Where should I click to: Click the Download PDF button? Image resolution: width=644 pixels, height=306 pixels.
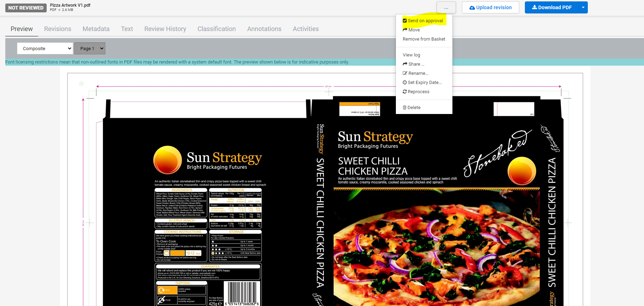pyautogui.click(x=552, y=7)
